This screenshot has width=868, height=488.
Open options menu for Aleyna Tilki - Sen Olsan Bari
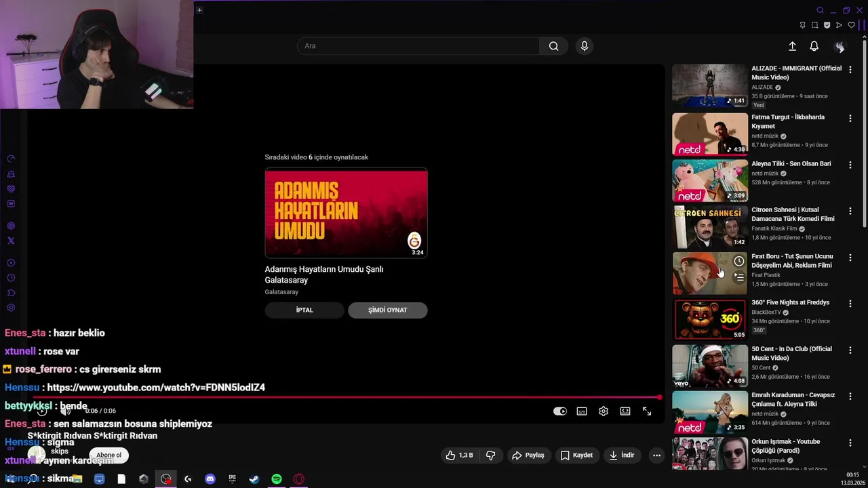(850, 165)
